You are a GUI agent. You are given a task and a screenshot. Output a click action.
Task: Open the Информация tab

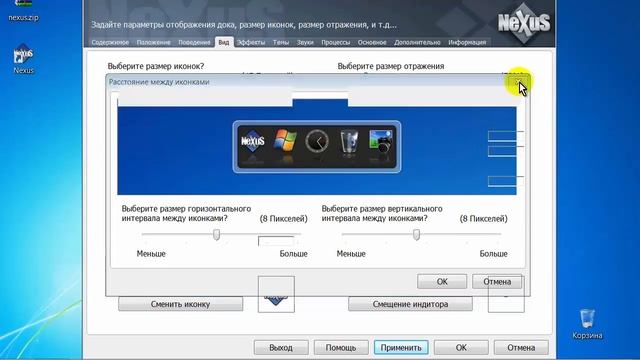(467, 42)
